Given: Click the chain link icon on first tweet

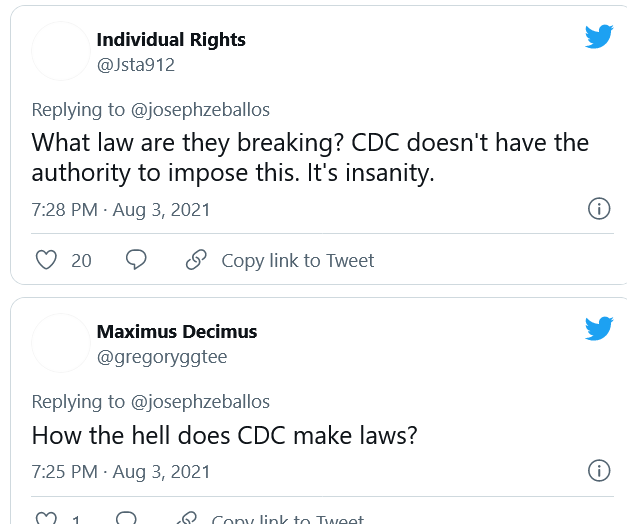Looking at the screenshot, I should click(x=196, y=260).
